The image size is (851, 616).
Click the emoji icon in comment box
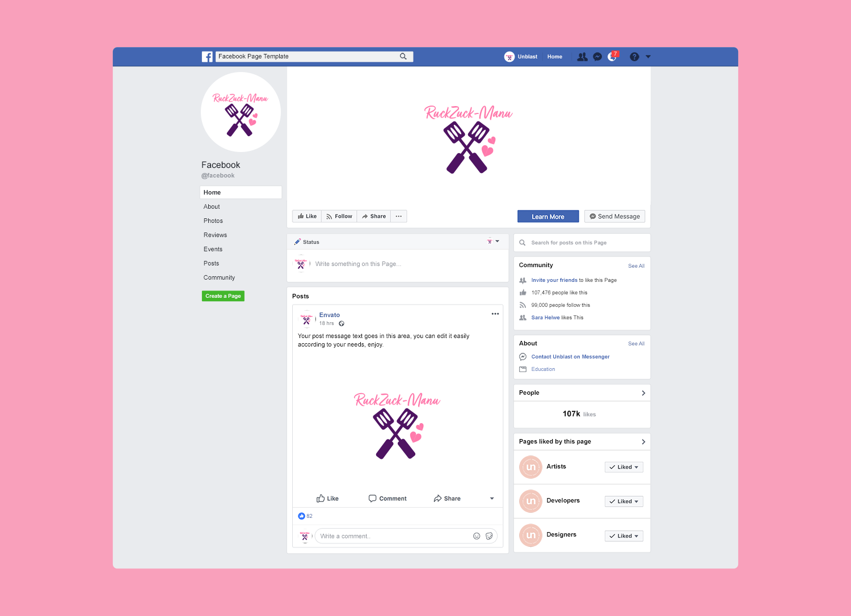[477, 536]
